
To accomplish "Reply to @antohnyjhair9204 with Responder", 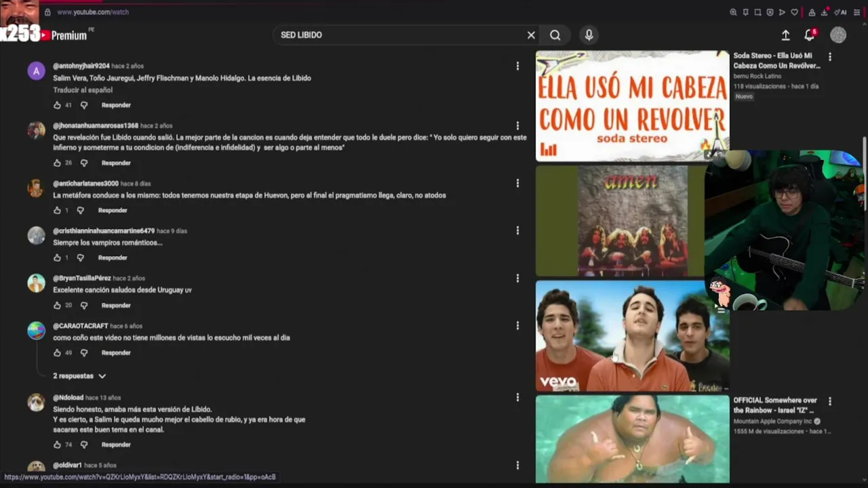I will tap(116, 105).
